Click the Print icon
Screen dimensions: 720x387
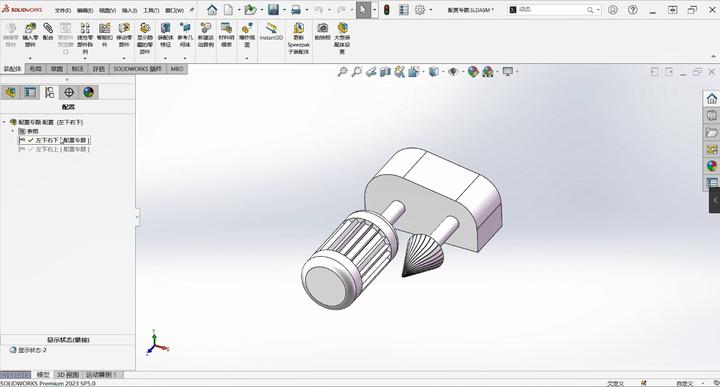point(296,10)
